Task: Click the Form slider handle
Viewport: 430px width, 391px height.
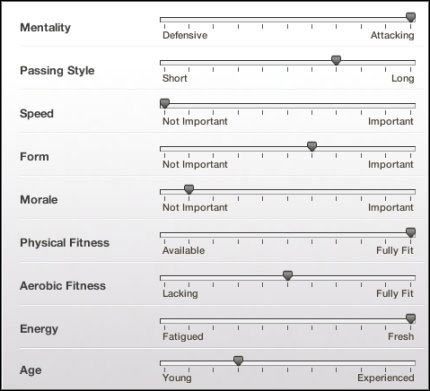Action: coord(312,146)
